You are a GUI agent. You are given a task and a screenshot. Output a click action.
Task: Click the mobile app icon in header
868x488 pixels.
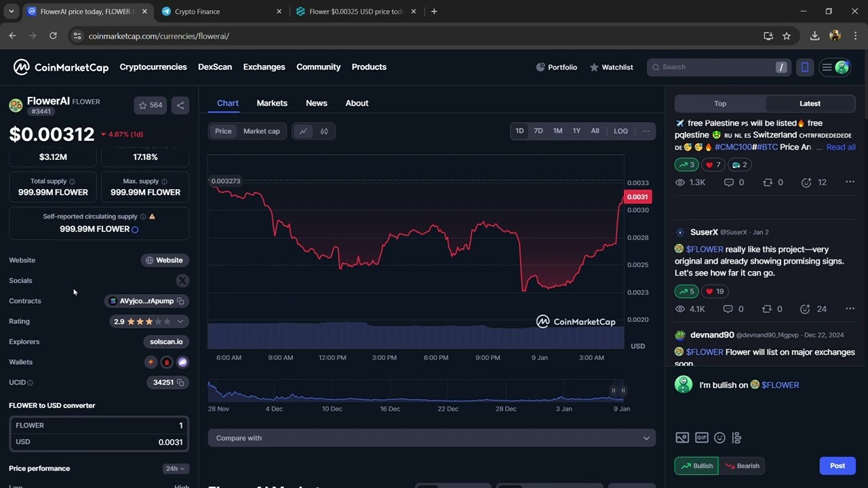[x=805, y=67]
